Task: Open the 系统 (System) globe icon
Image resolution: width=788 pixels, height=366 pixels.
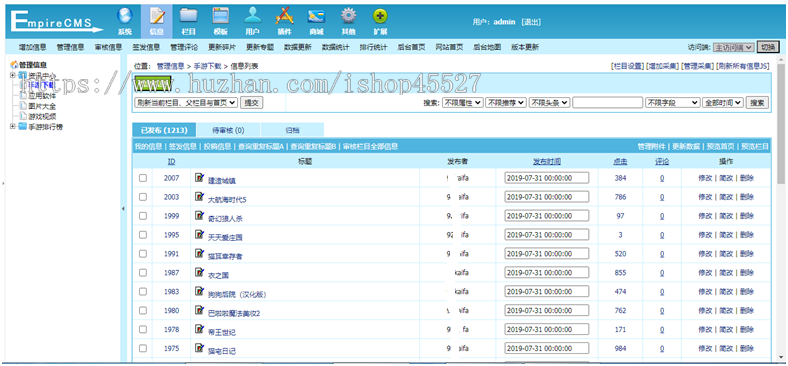Action: point(125,16)
